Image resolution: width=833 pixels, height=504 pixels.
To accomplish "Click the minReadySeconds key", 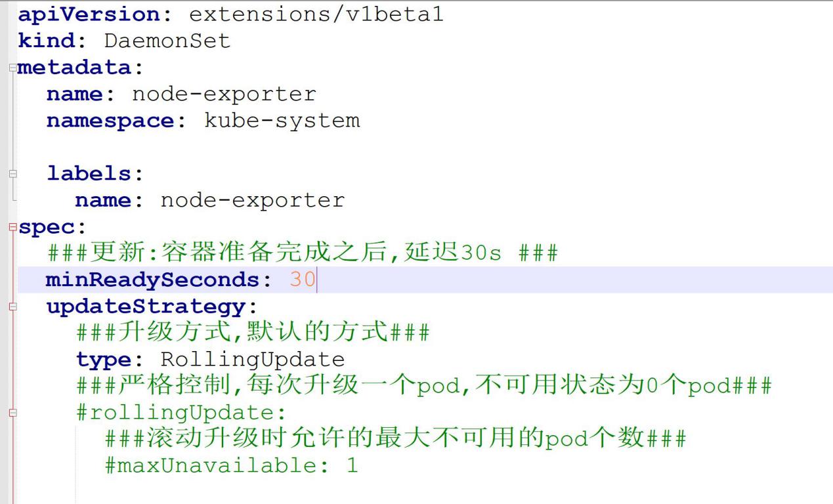I will [153, 280].
